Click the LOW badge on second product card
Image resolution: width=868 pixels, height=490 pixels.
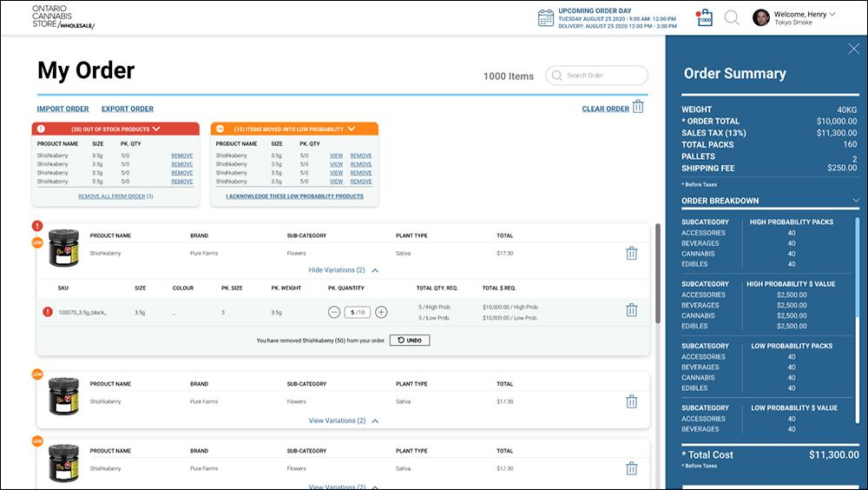tap(37, 374)
